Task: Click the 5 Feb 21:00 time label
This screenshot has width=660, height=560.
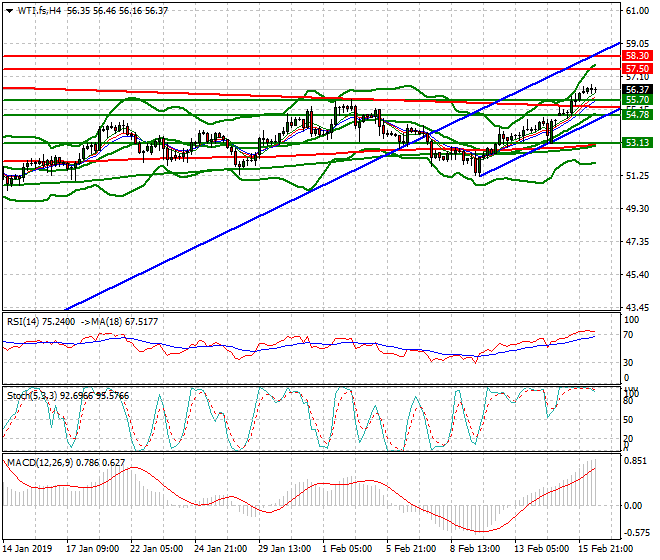Action: point(411,549)
